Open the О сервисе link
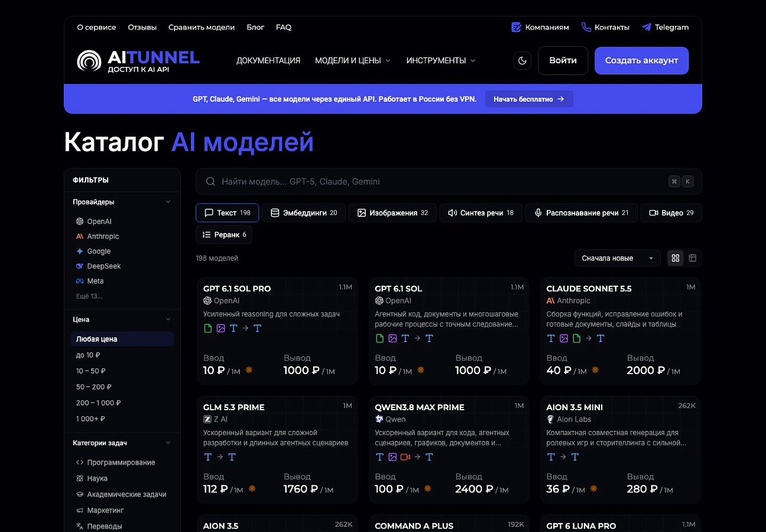 (x=96, y=27)
